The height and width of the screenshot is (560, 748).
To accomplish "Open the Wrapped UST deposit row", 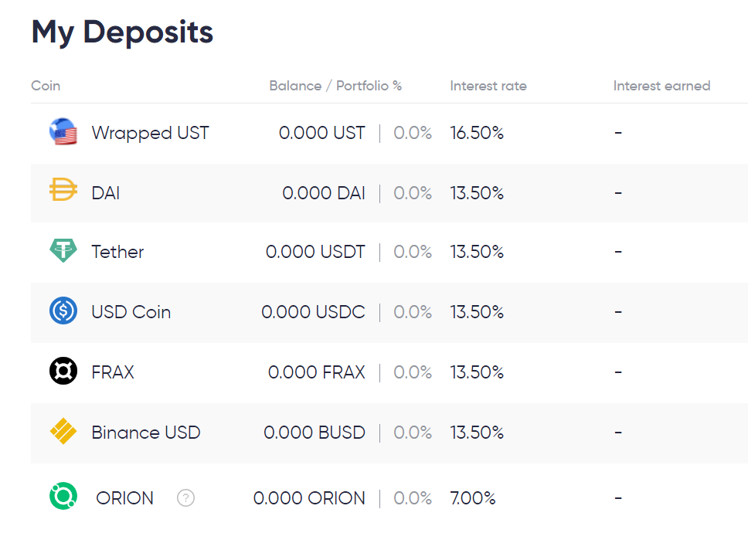I will pyautogui.click(x=348, y=132).
